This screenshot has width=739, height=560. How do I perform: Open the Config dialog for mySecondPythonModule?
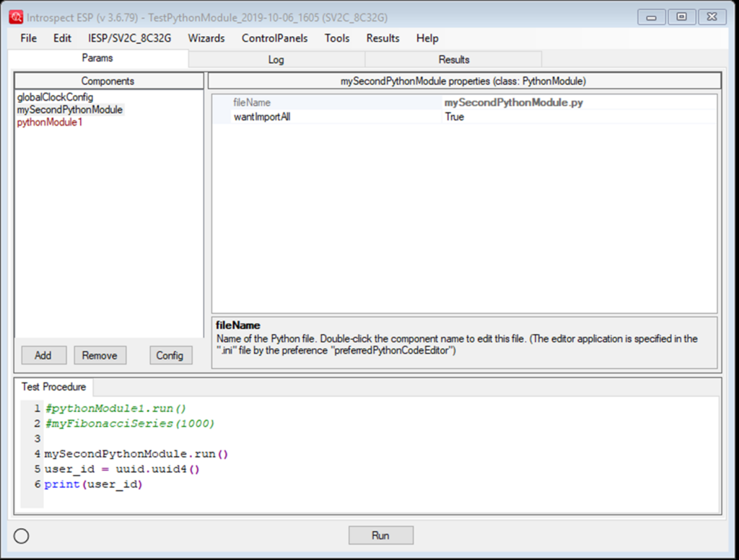pos(170,355)
